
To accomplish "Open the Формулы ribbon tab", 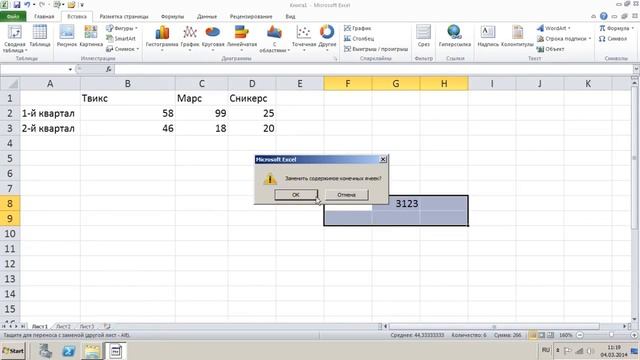I will tap(172, 16).
